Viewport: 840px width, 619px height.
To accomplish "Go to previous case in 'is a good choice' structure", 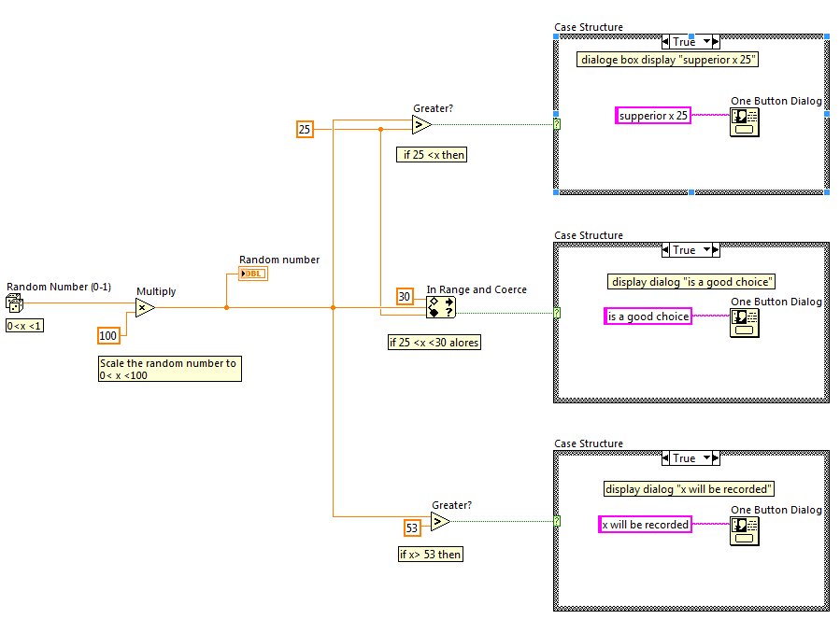I will (665, 249).
